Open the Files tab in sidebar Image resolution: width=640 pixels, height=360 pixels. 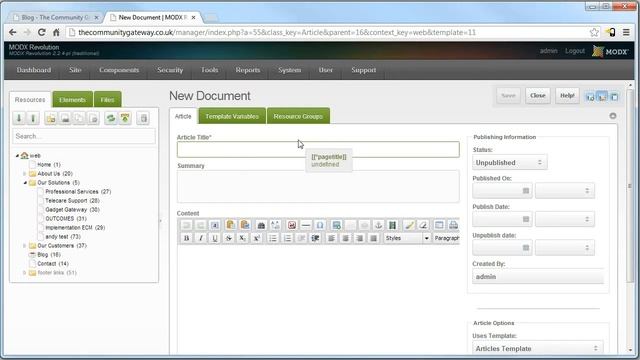(x=107, y=100)
